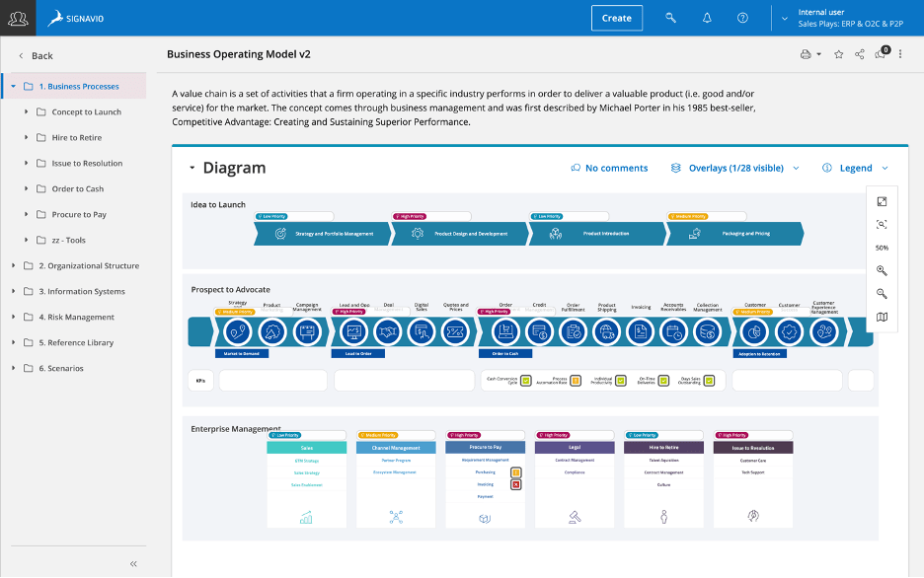This screenshot has height=578, width=924.
Task: Click the red Invoicing status indicator
Action: (515, 484)
